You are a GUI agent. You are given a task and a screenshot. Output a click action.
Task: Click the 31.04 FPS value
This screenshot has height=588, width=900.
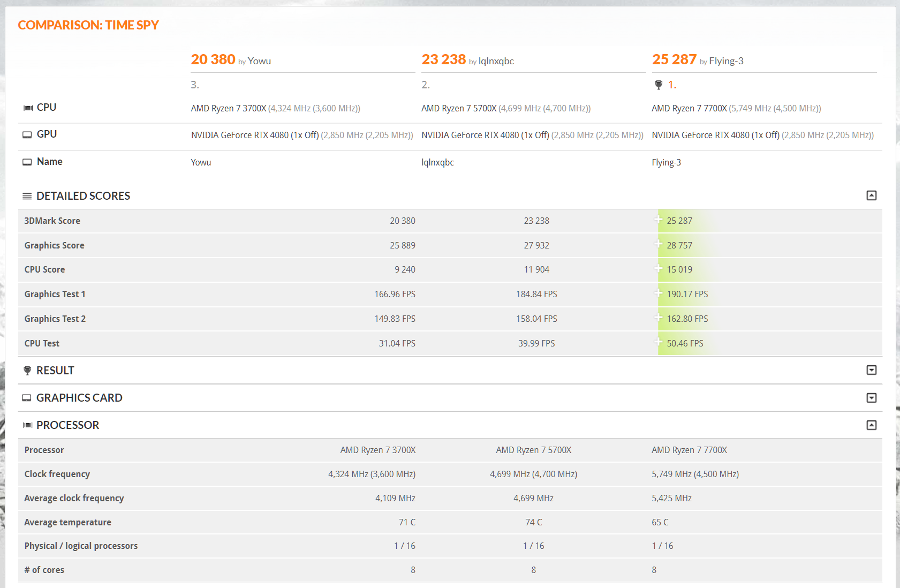point(397,343)
